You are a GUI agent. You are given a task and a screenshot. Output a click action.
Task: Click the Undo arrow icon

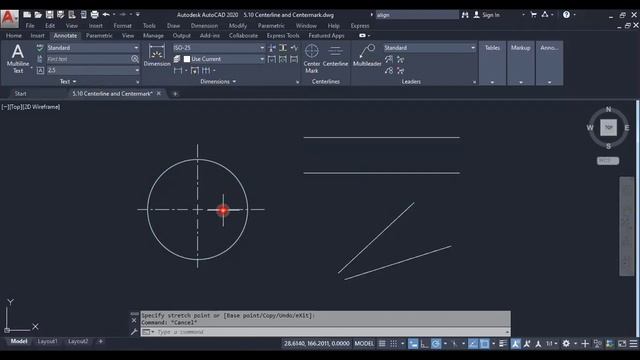(x=106, y=15)
